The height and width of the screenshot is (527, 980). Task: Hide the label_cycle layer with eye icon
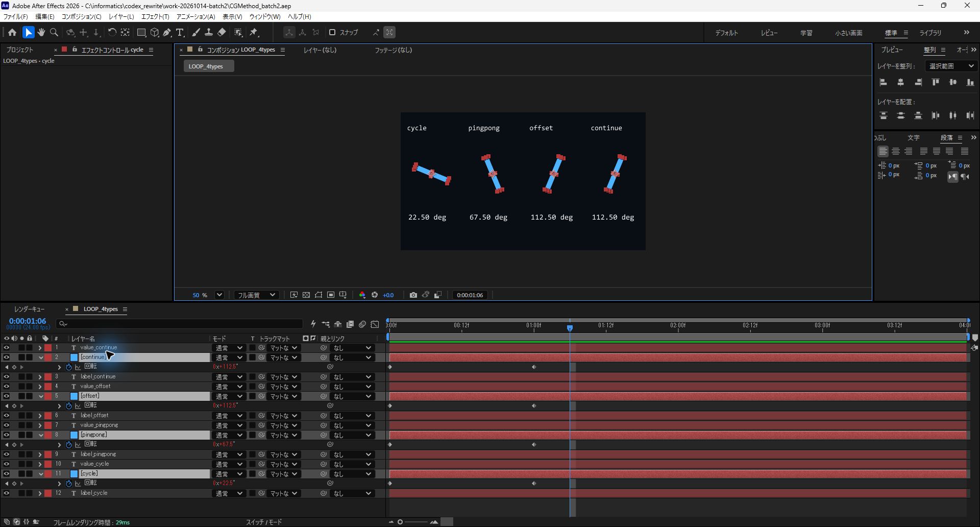[x=6, y=493]
